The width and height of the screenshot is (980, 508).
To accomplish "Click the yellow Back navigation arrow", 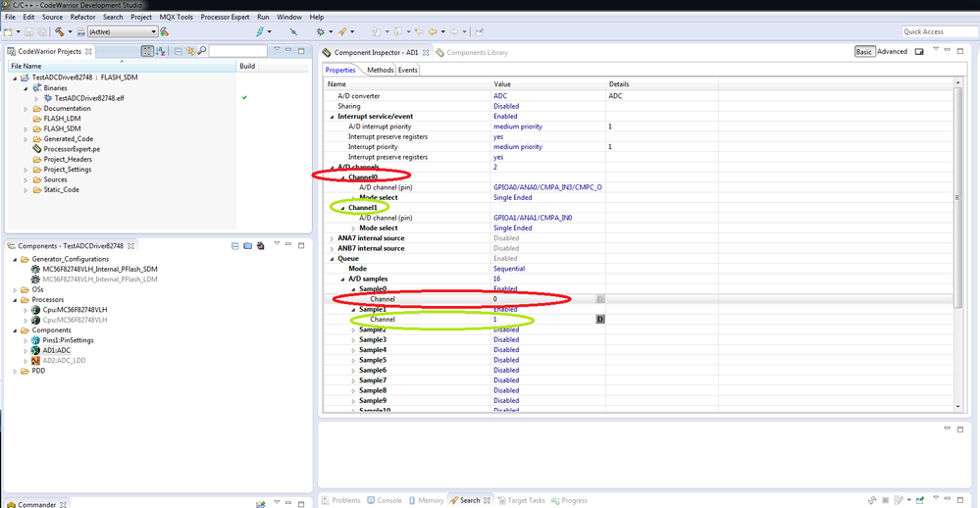I will [x=433, y=31].
